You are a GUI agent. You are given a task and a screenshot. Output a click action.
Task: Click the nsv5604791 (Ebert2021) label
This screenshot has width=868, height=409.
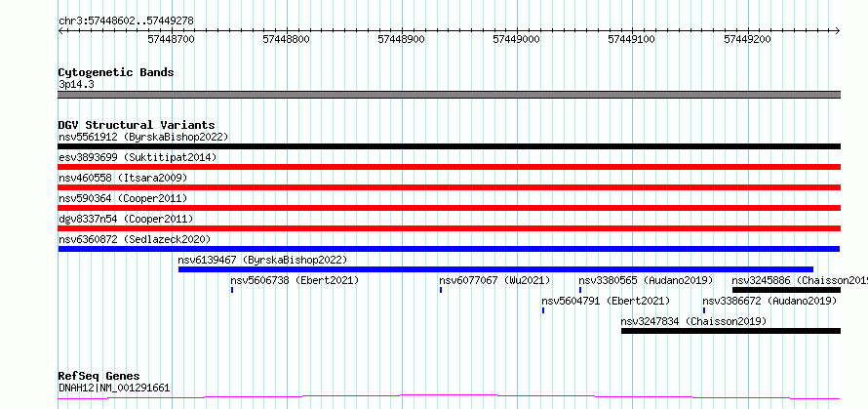pos(607,301)
